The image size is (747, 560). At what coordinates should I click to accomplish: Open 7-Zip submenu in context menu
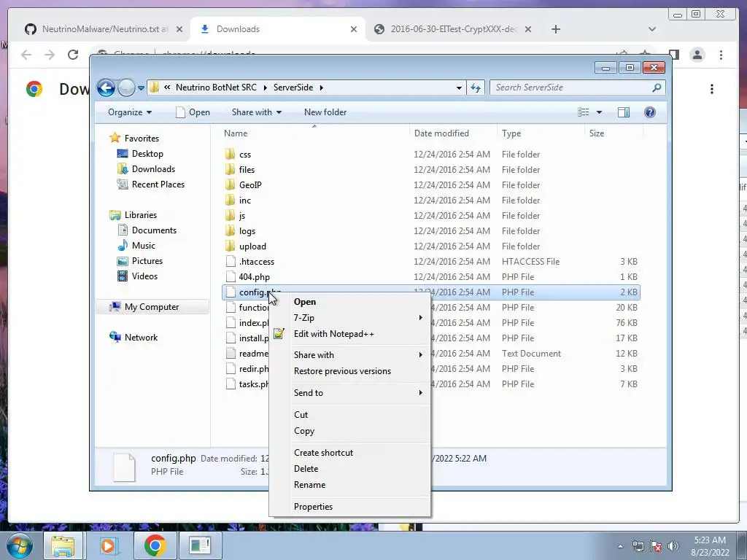coord(349,318)
